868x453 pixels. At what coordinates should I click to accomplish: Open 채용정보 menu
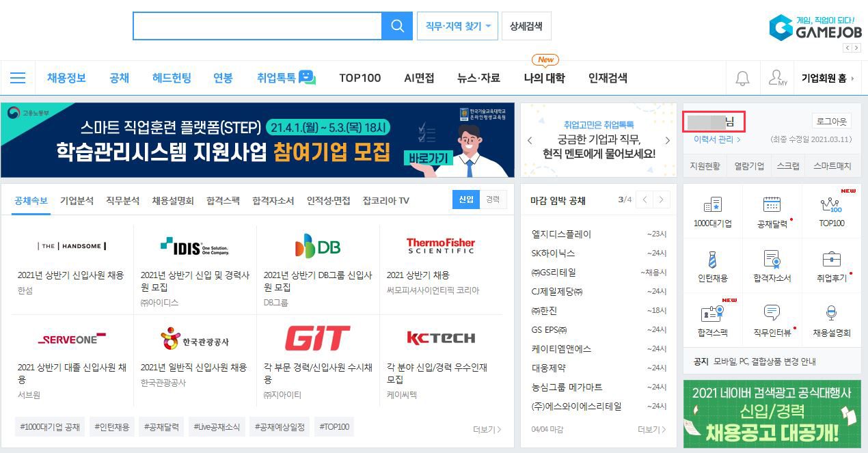66,78
